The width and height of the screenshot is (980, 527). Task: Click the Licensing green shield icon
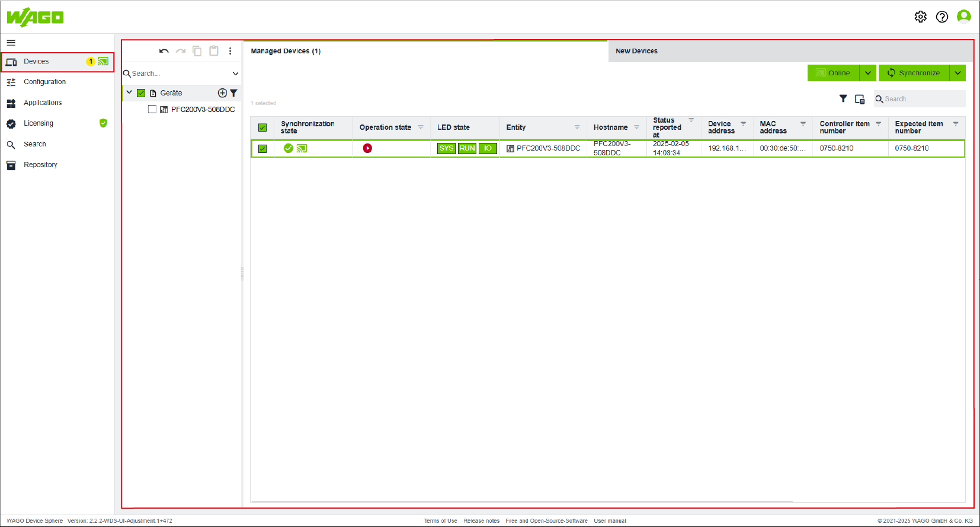click(x=103, y=123)
